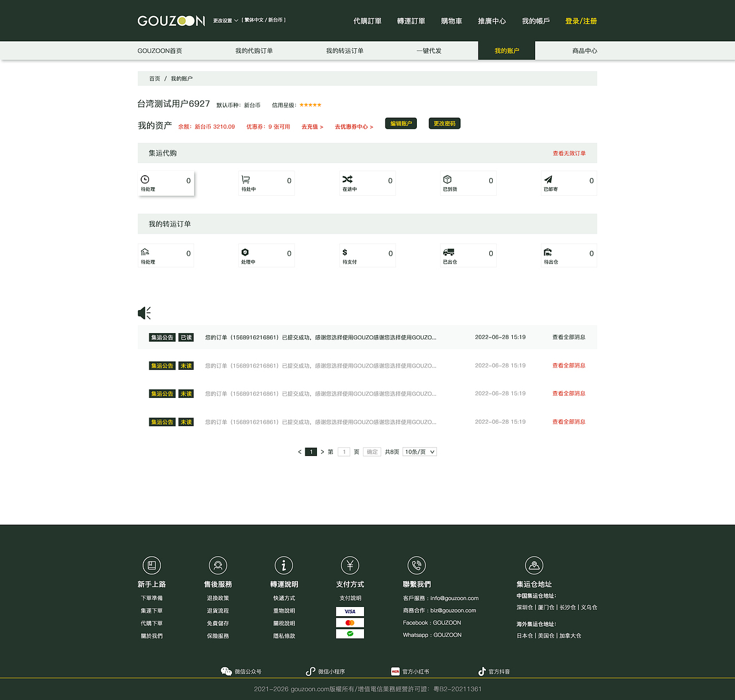Click the shopping cart icon for 待处中
This screenshot has width=735, height=700.
[x=246, y=180]
